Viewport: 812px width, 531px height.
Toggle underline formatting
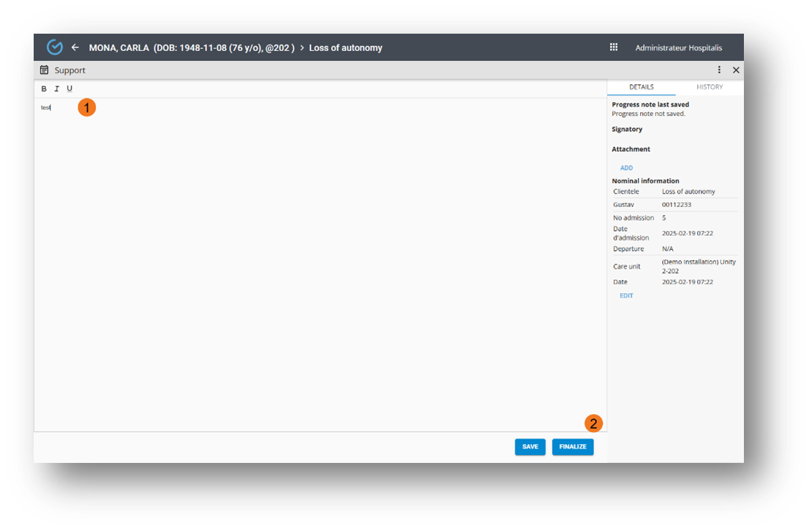70,89
